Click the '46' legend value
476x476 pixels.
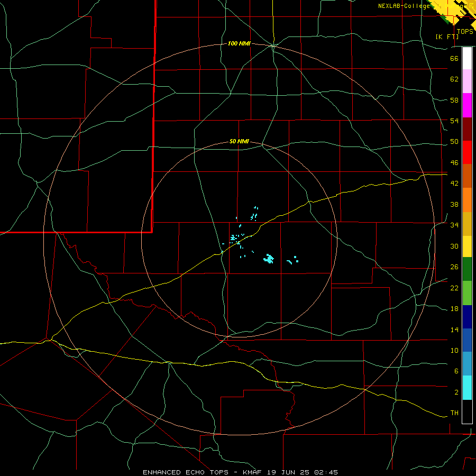coord(454,163)
